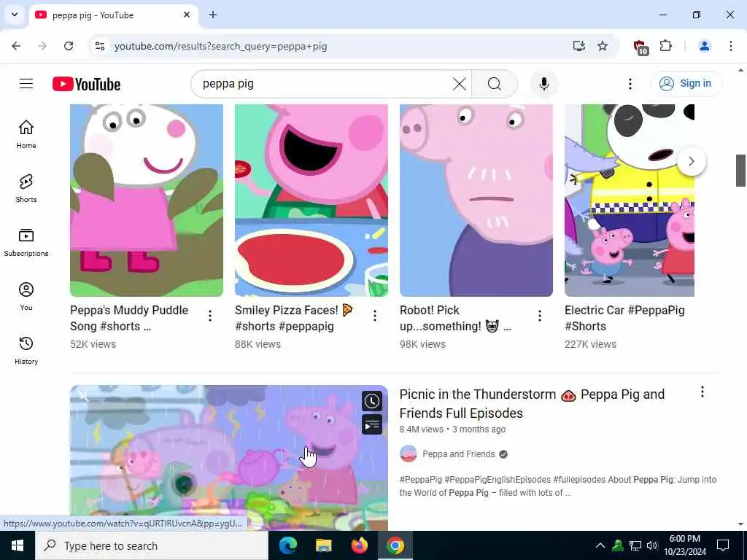
Task: Click the page vertical scrollbar thumb
Action: pyautogui.click(x=740, y=171)
